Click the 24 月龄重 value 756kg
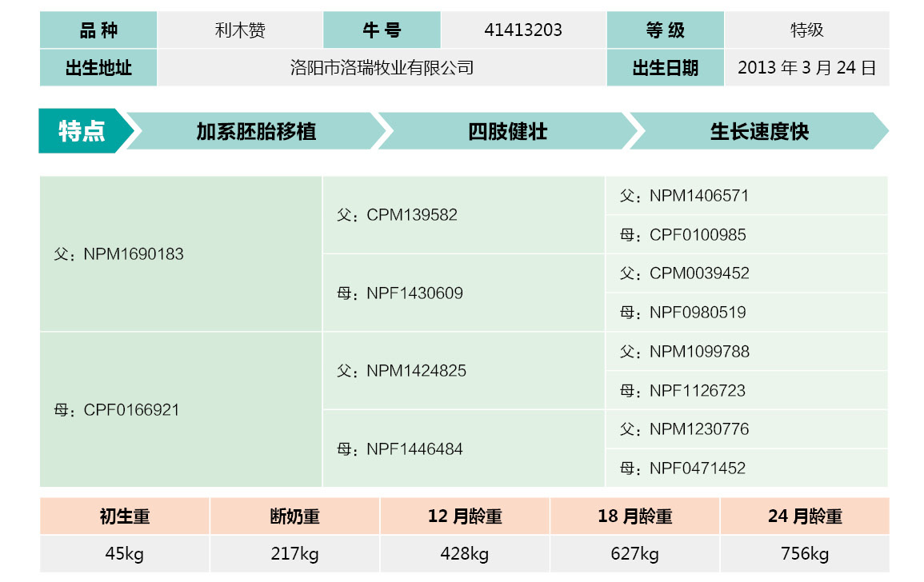The width and height of the screenshot is (924, 582). click(x=804, y=554)
